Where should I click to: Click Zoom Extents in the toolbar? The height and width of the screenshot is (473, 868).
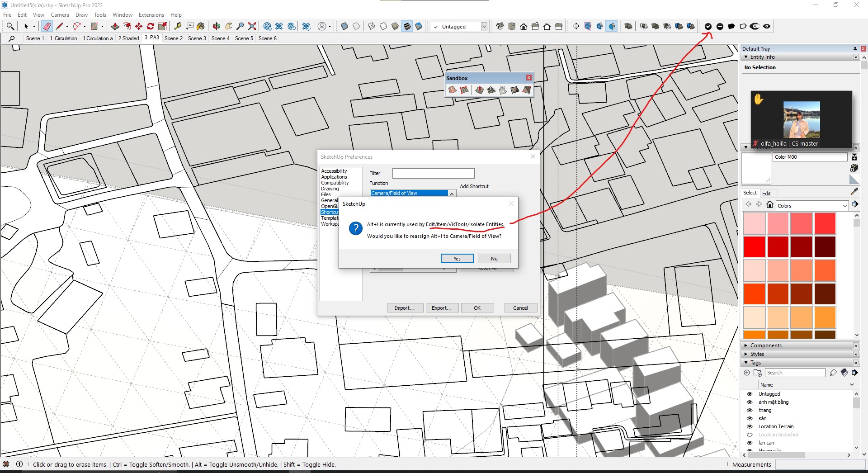pos(252,26)
